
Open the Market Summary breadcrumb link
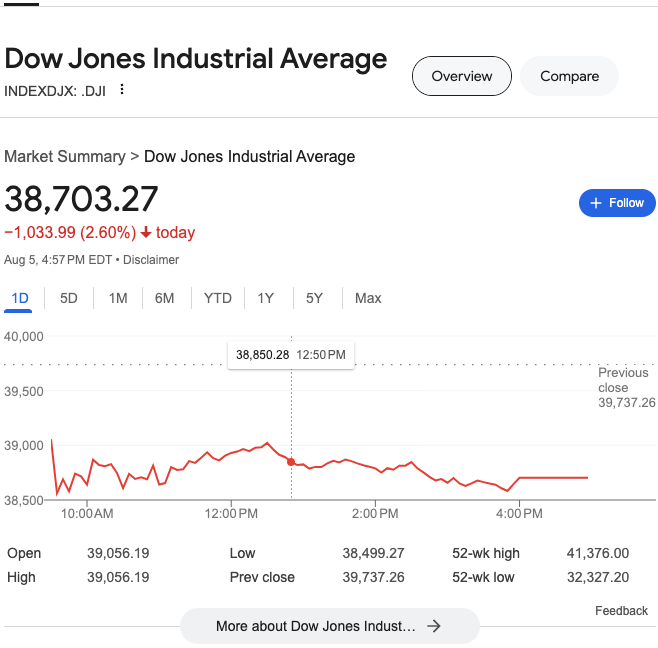65,156
